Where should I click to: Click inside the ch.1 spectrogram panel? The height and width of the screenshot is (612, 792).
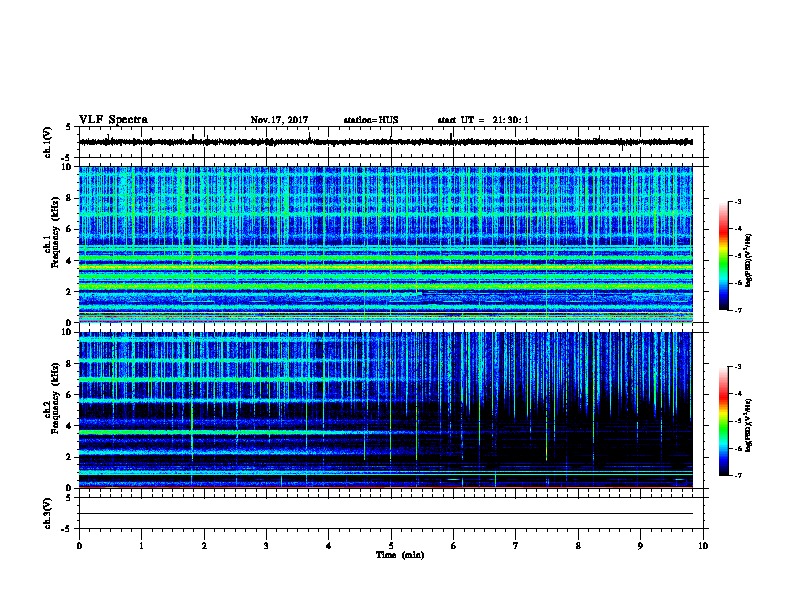[x=386, y=244]
